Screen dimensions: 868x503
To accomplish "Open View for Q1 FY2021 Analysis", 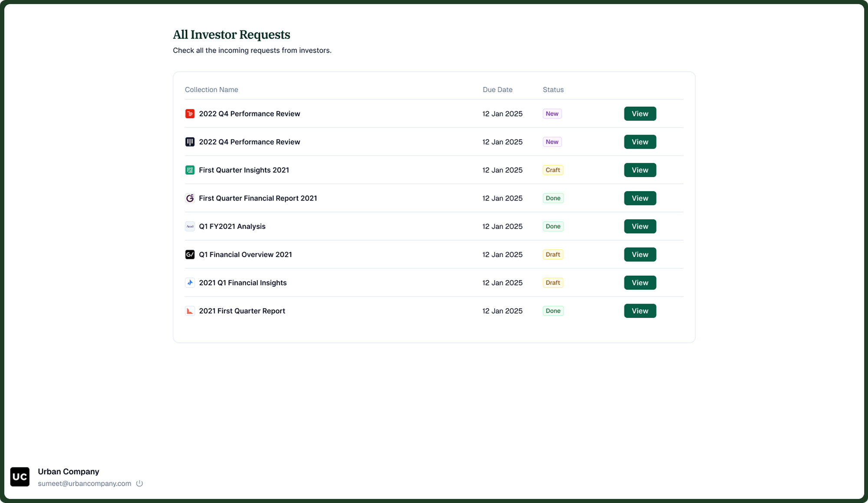I will [x=640, y=226].
